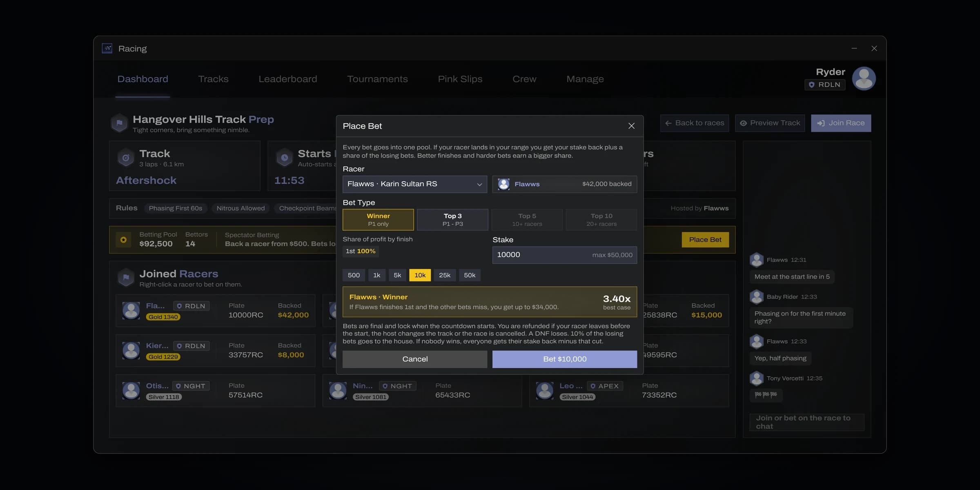The height and width of the screenshot is (490, 980).
Task: Switch to the Crew tab
Action: pos(524,79)
